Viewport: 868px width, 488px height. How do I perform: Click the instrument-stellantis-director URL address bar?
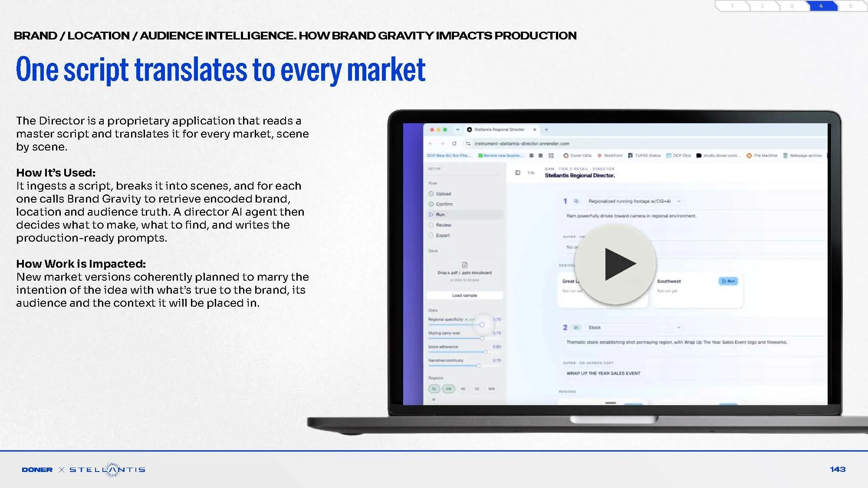pos(522,144)
